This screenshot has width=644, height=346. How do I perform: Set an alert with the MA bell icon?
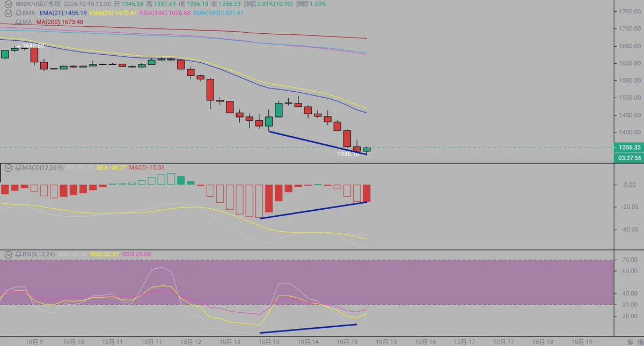coord(19,22)
